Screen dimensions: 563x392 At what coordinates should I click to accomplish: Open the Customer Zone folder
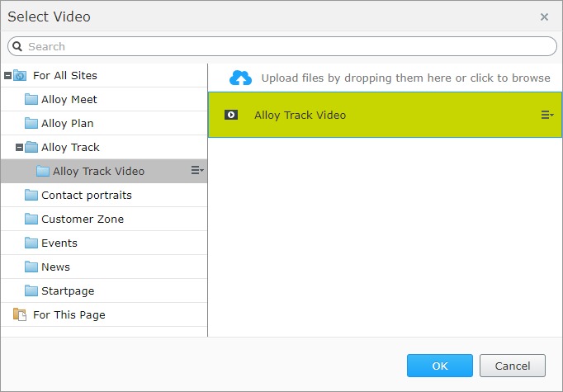click(x=83, y=219)
